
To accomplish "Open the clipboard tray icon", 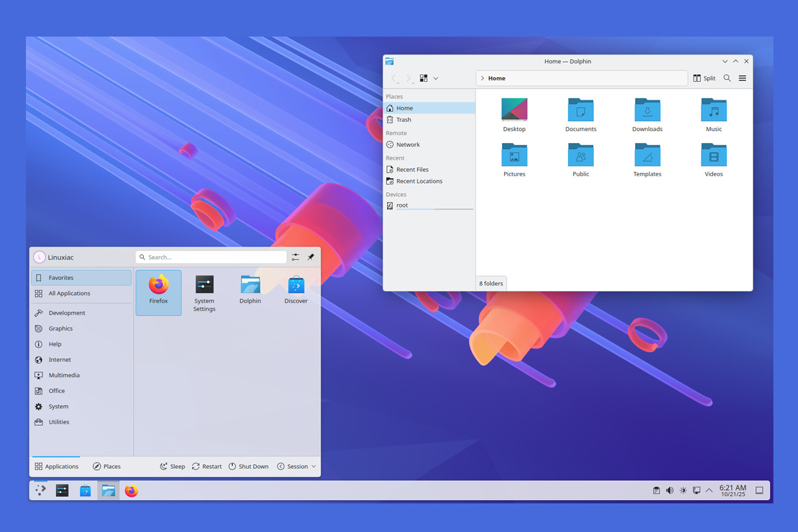I will (x=656, y=491).
